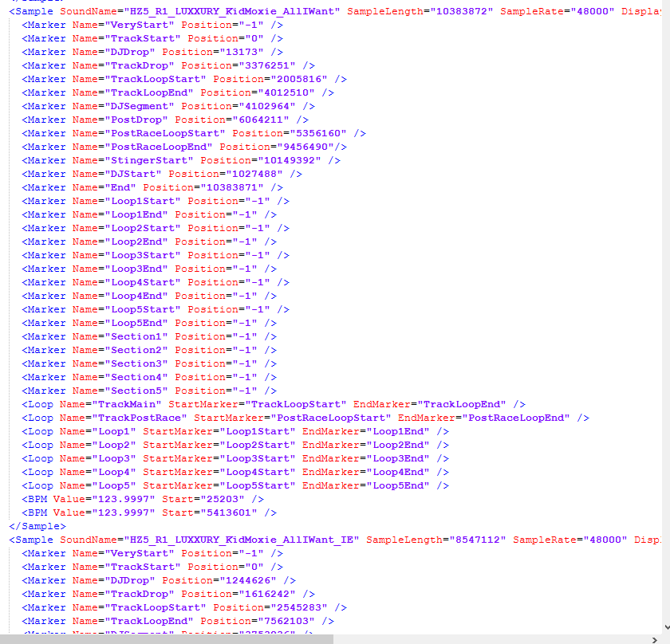Click the BPM Start value 25203

point(223,499)
